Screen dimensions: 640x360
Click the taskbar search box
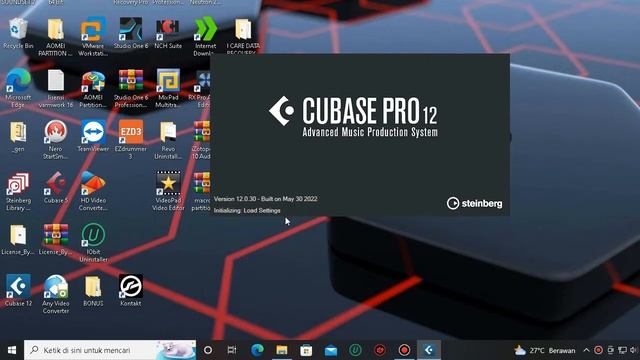(x=110, y=350)
